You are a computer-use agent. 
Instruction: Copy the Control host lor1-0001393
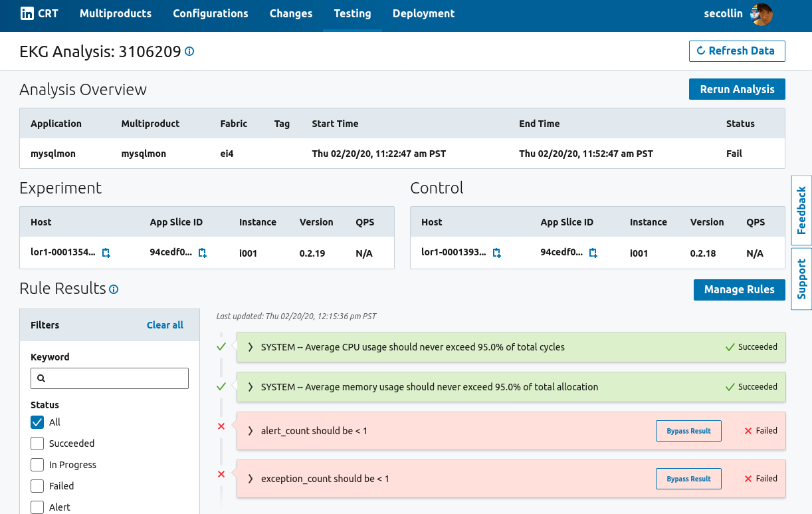point(496,253)
